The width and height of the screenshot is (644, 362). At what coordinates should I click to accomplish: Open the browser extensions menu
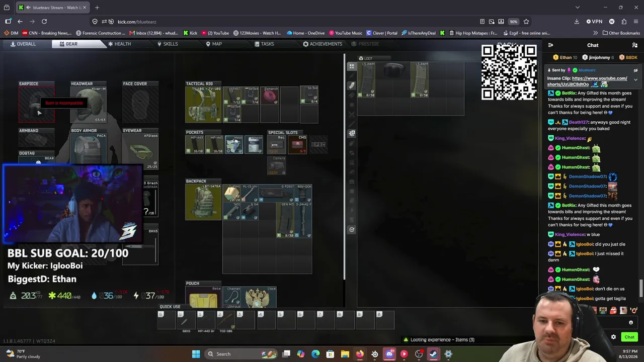click(624, 22)
